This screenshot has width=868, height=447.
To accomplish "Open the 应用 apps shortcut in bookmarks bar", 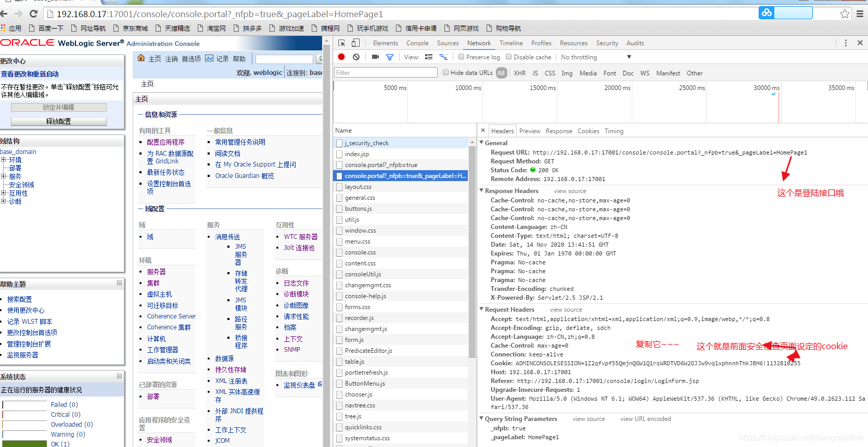I will [11, 28].
